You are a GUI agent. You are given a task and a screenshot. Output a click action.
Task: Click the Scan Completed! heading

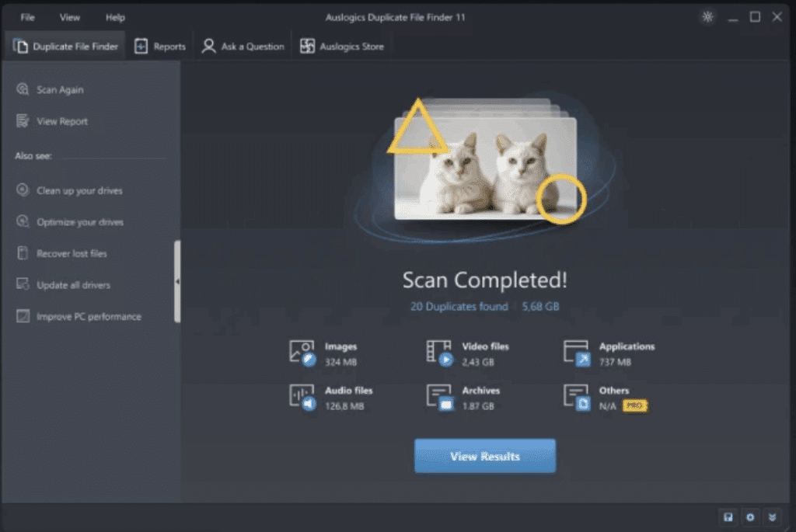pos(485,280)
